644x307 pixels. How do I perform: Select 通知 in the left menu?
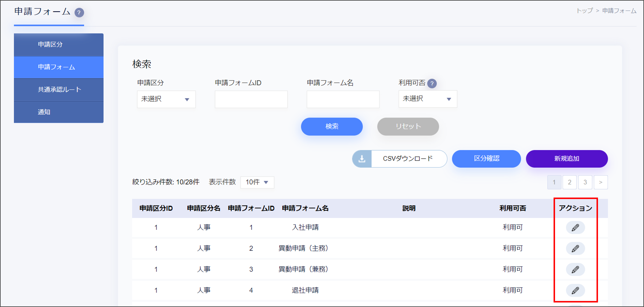[58, 112]
